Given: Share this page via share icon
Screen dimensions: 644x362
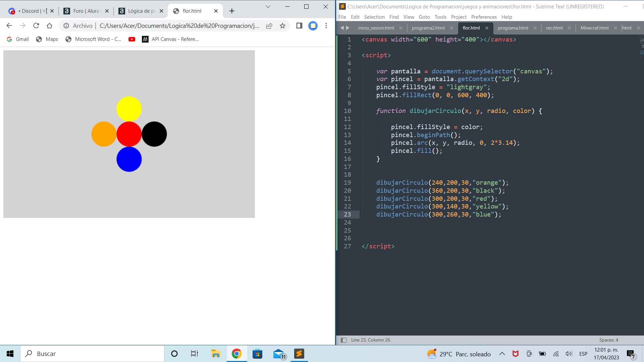Looking at the screenshot, I should click(269, 26).
